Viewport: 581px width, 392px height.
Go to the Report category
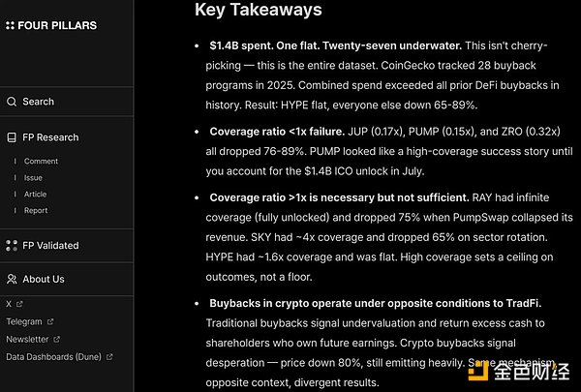(36, 211)
